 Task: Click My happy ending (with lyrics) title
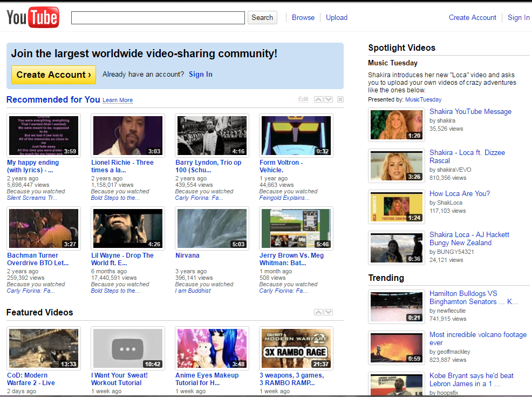click(x=33, y=166)
